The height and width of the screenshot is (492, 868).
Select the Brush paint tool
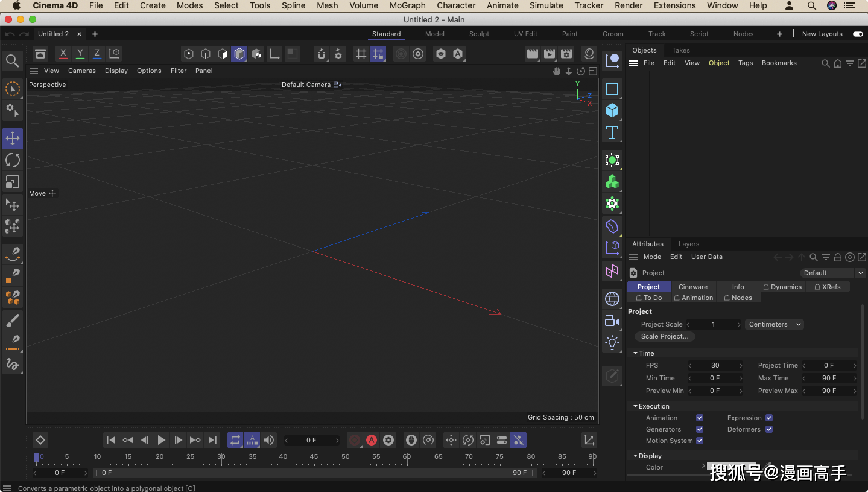tap(13, 320)
